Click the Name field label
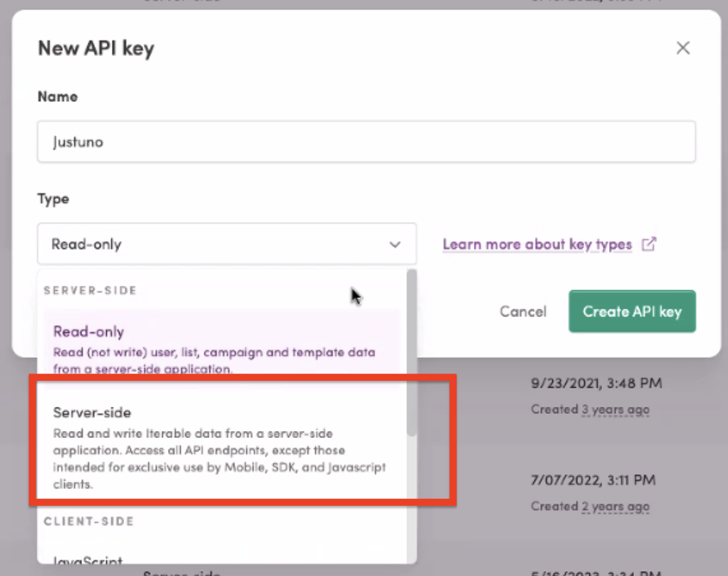The image size is (728, 576). pyautogui.click(x=57, y=96)
